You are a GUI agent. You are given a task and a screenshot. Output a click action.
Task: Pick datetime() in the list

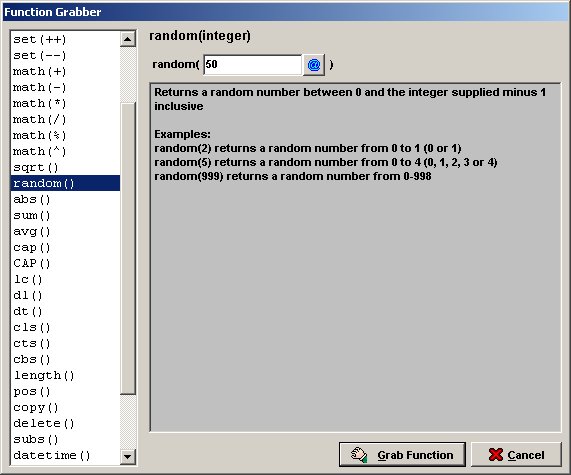[x=66, y=456]
